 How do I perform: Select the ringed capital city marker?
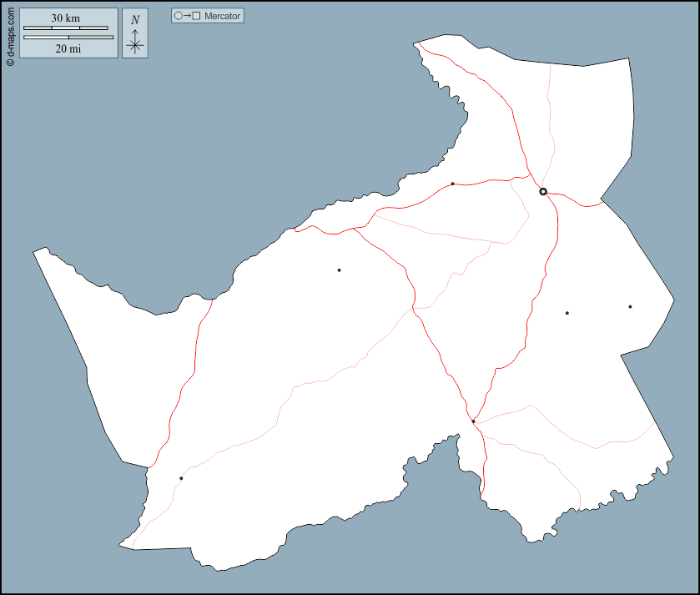coord(543,192)
